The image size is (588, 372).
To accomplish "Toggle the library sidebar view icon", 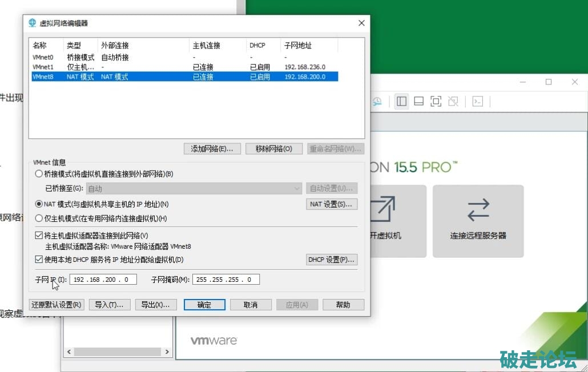I will [401, 102].
